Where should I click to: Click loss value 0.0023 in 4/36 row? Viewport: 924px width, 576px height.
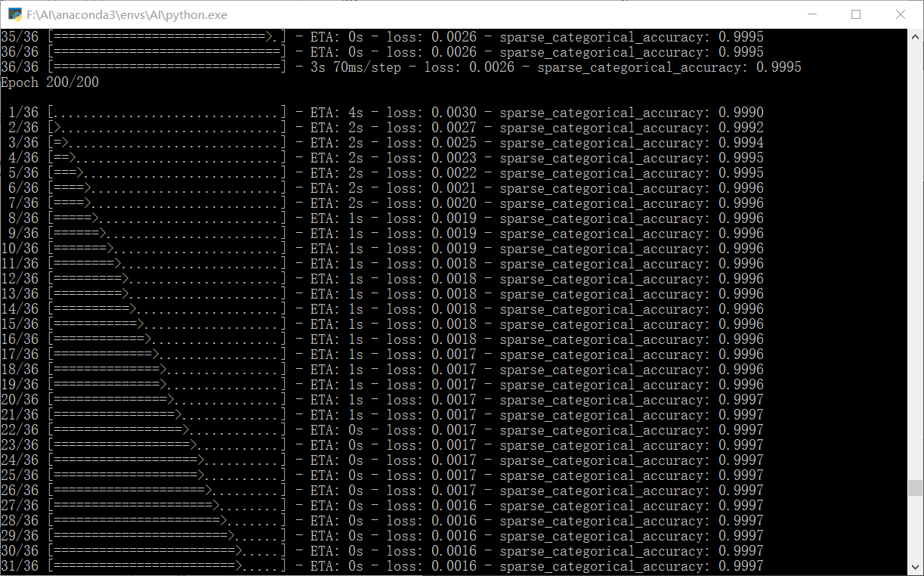pos(454,158)
